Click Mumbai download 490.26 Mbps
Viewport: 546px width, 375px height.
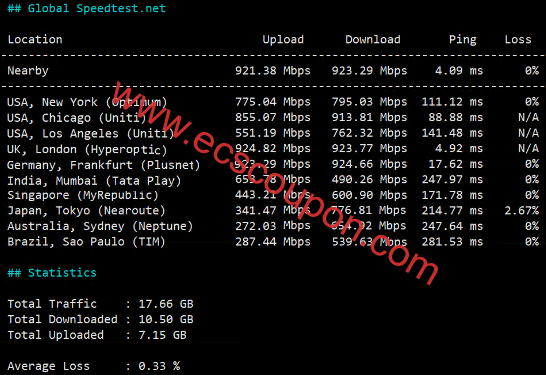369,180
